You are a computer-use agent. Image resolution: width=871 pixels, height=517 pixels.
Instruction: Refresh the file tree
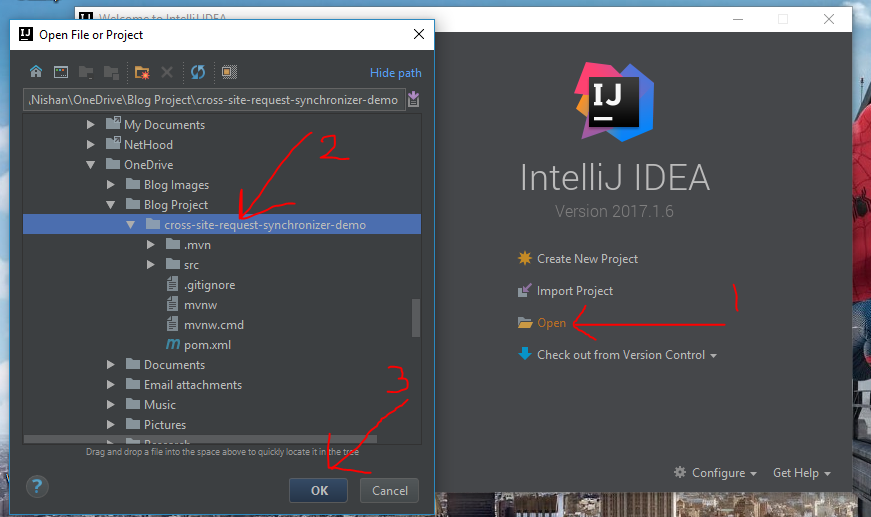(x=198, y=72)
